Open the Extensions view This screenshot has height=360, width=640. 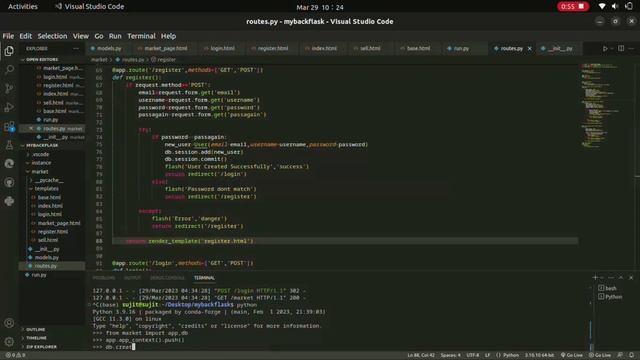(9, 127)
